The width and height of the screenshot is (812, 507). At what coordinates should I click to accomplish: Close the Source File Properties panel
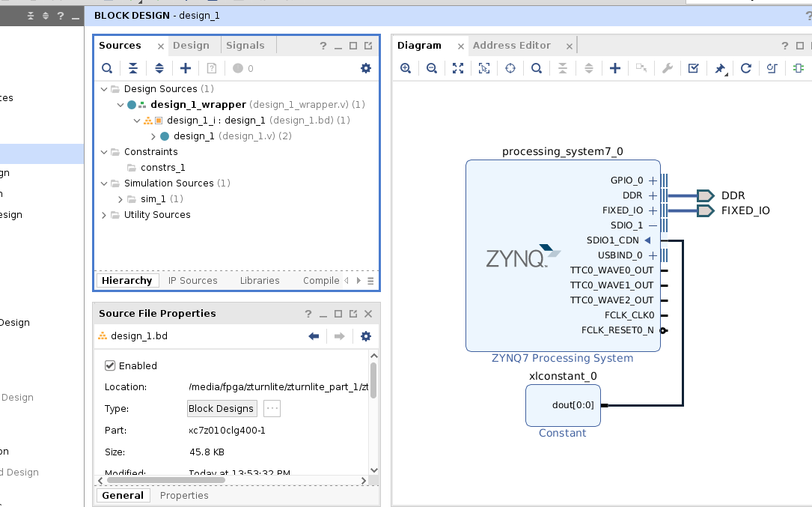(368, 314)
